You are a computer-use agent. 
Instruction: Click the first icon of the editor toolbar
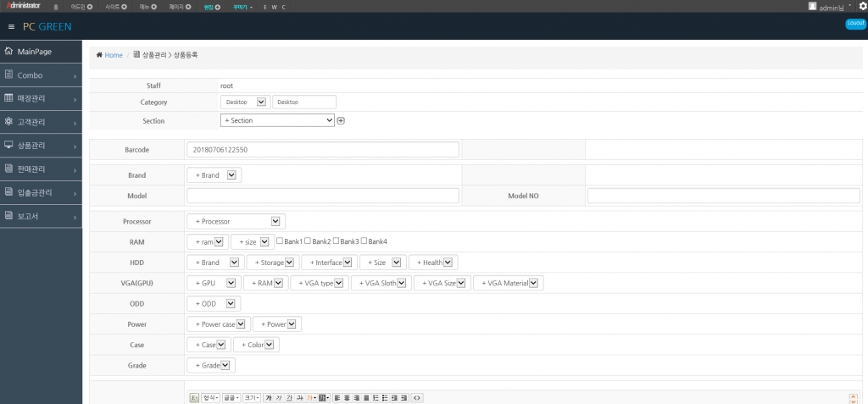[194, 398]
